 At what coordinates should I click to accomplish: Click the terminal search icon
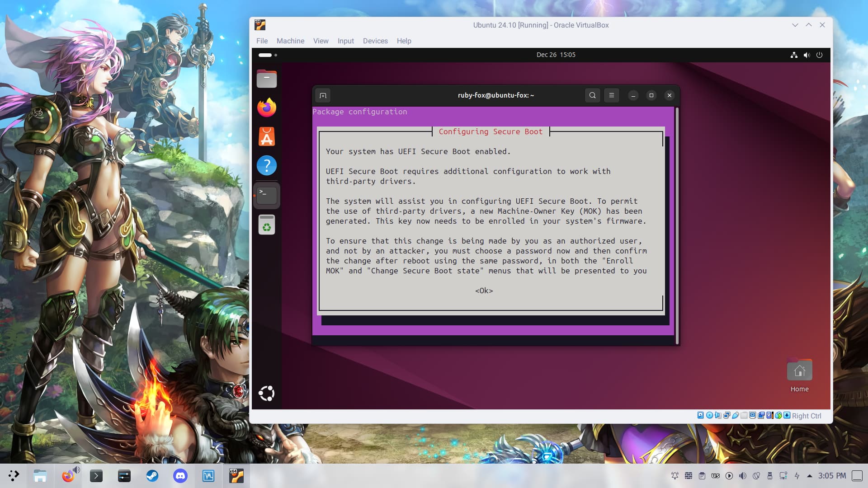pos(592,95)
